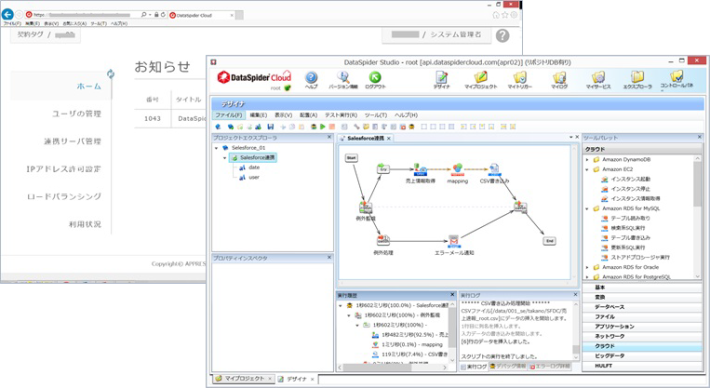Open the ファイル(F) menu
This screenshot has height=388, width=710.
[x=229, y=115]
